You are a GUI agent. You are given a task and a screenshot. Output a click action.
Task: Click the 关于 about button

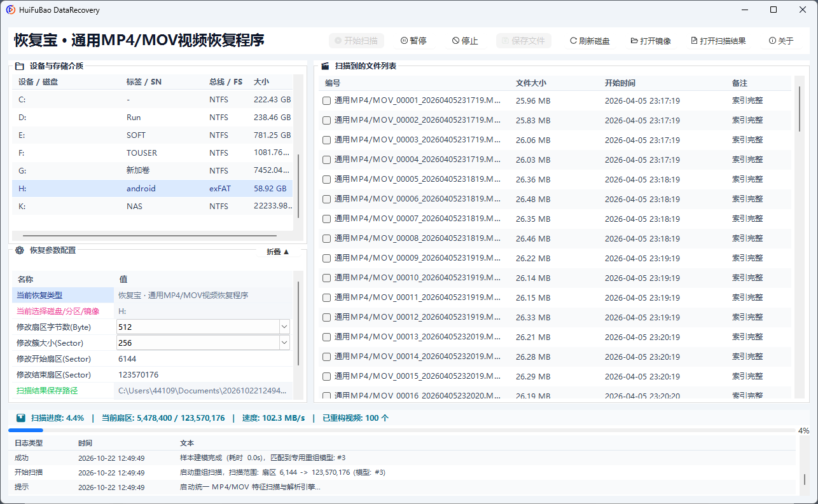pos(781,41)
